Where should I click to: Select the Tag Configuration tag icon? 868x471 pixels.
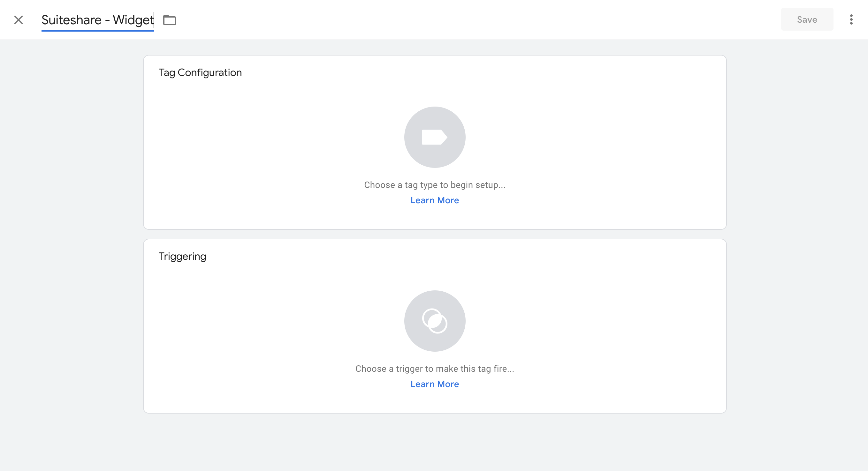pos(435,137)
